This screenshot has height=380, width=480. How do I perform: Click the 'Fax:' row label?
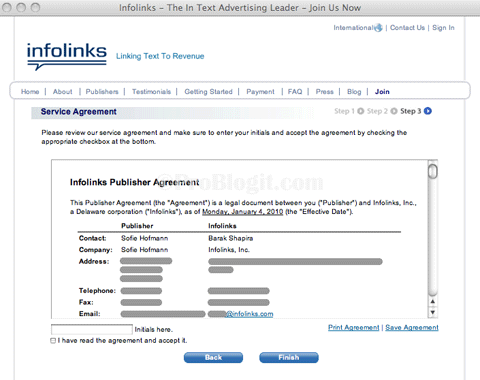click(86, 302)
